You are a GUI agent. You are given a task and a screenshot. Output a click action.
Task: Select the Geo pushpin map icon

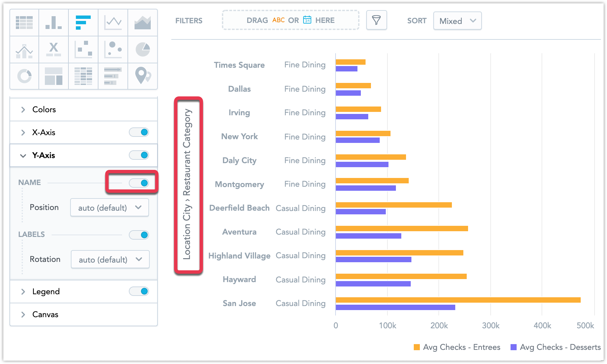click(143, 76)
